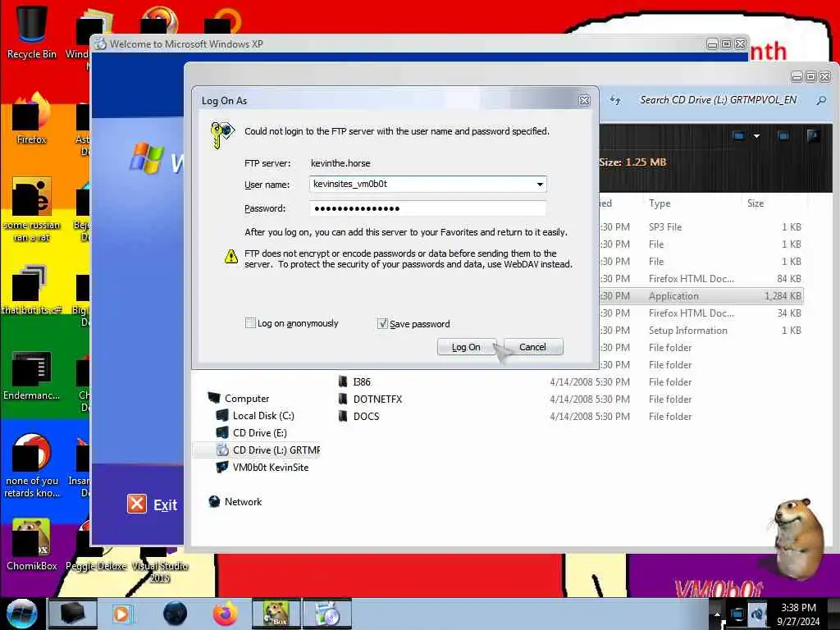Toggle the preview pane icon in Explorer
The image size is (840, 630).
pos(783,136)
